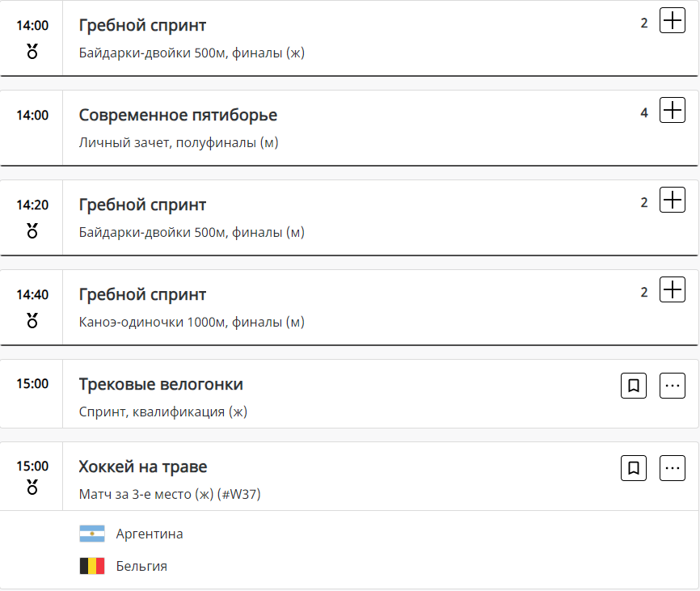Screen dimensions: 700x591
Task: Open more options for Трековые велогонки
Action: [673, 386]
